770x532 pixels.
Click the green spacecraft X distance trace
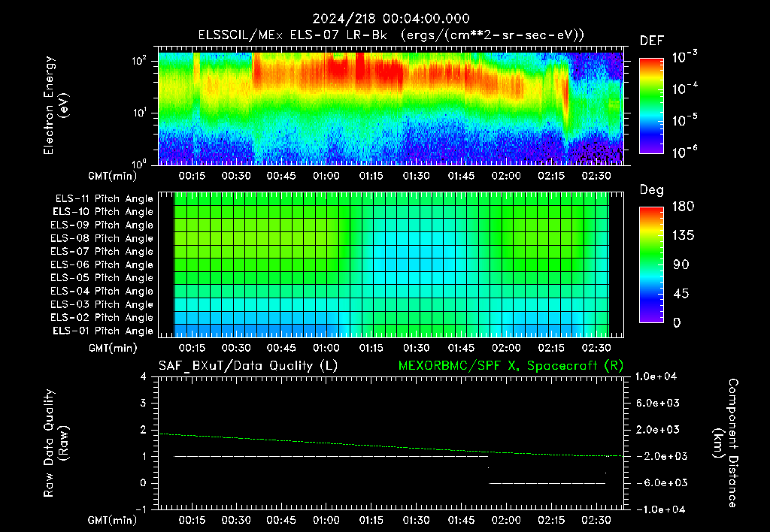[x=391, y=446]
